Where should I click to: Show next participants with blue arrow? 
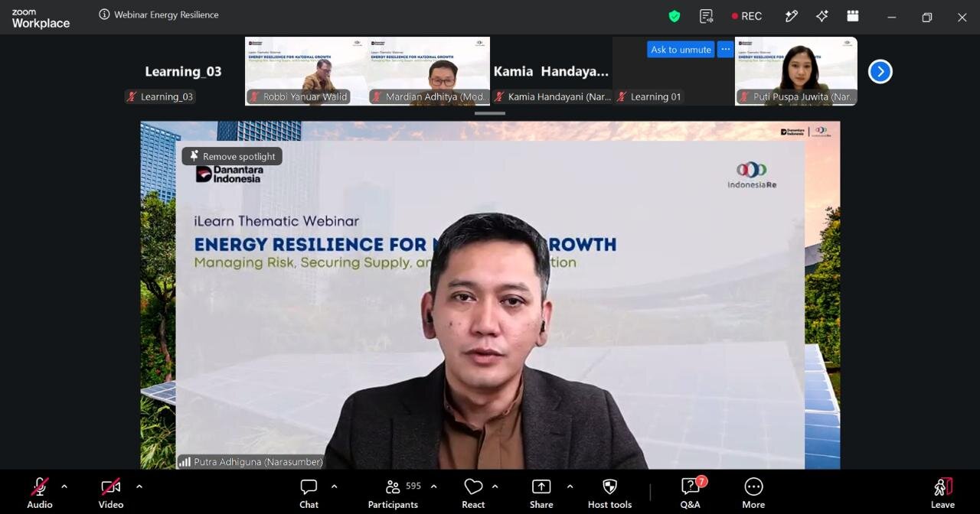(880, 71)
